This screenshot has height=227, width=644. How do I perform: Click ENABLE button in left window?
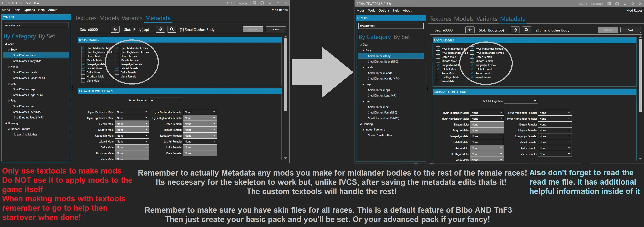pyautogui.click(x=253, y=29)
